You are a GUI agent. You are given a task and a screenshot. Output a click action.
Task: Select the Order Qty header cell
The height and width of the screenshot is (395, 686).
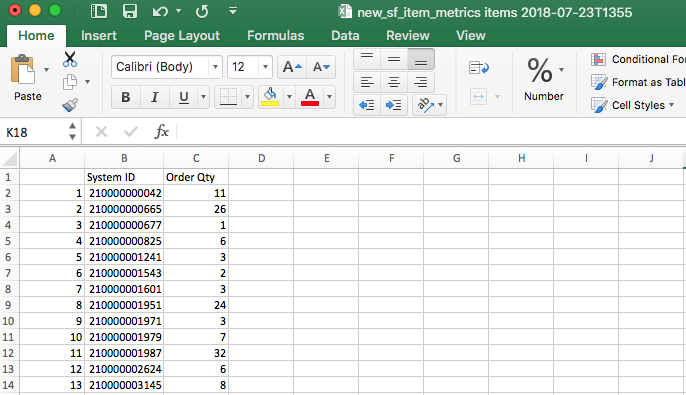[x=196, y=177]
